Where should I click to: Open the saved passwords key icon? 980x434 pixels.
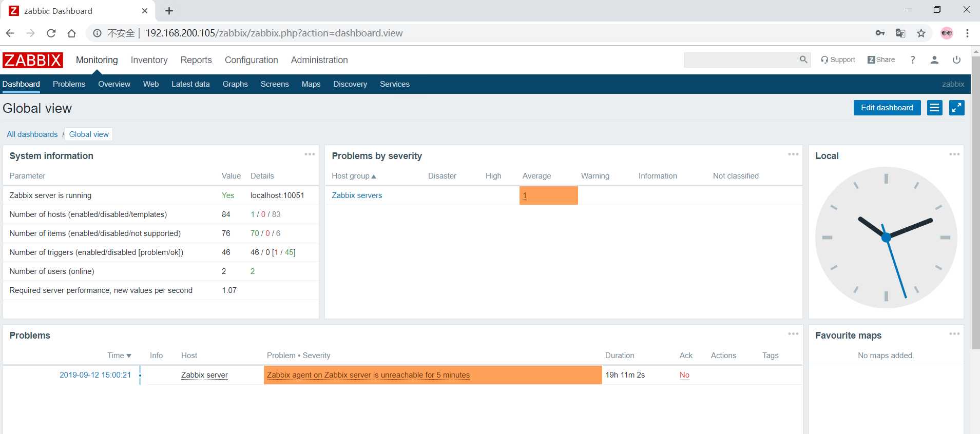(880, 33)
